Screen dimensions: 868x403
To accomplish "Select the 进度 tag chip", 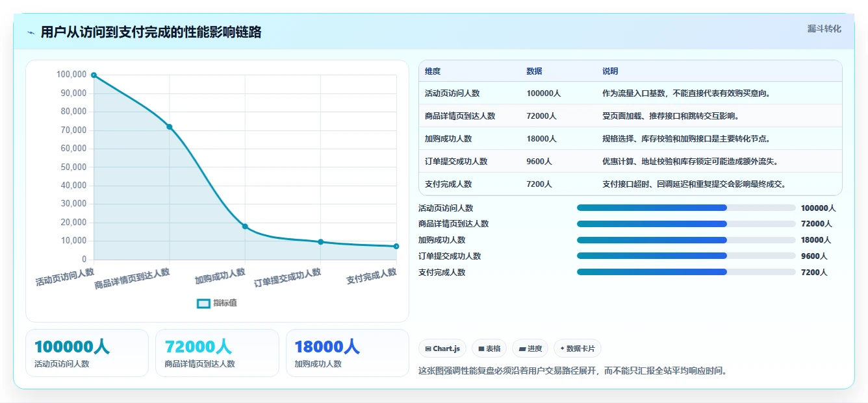I will coord(530,348).
